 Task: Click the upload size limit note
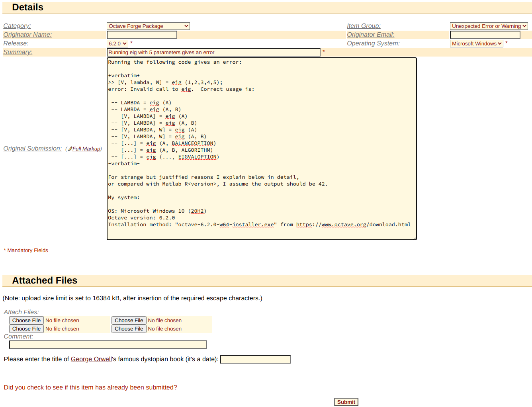coord(133,298)
